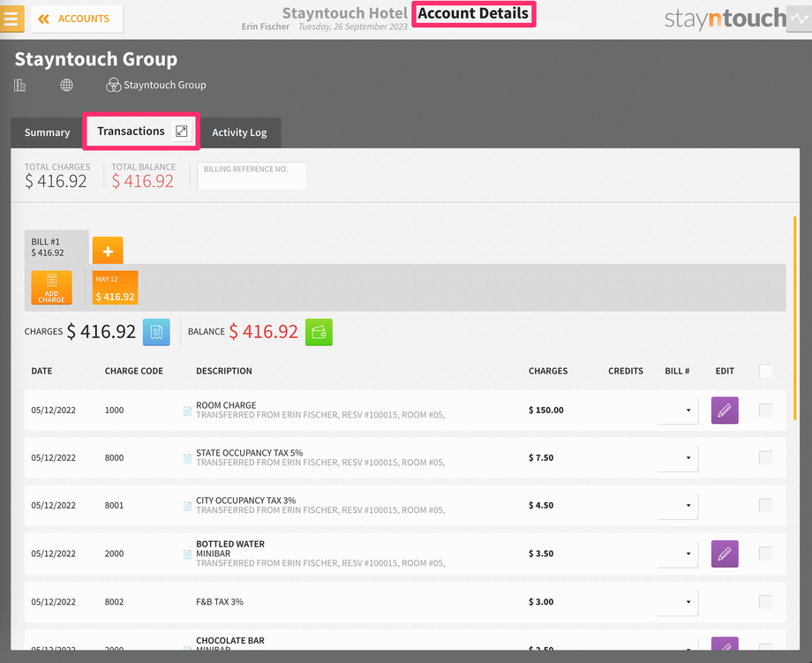
Task: Edit the Room Charge transaction
Action: pyautogui.click(x=725, y=411)
